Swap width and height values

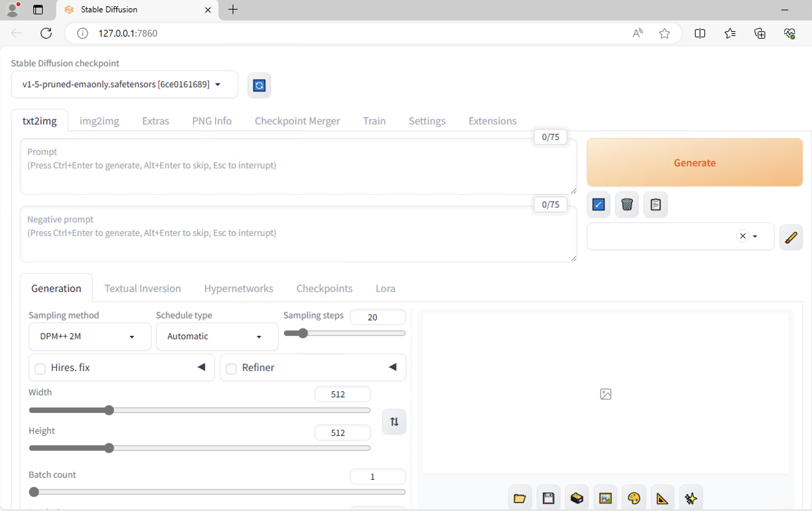click(394, 421)
